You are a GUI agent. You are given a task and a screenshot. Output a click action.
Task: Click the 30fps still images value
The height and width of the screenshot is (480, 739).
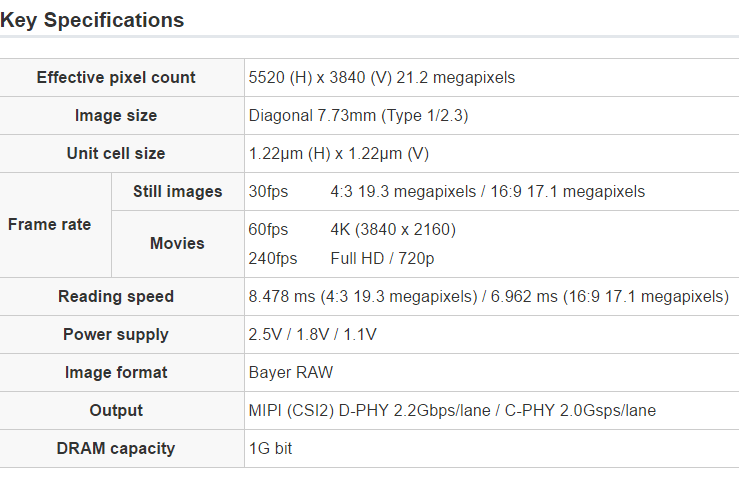[268, 192]
